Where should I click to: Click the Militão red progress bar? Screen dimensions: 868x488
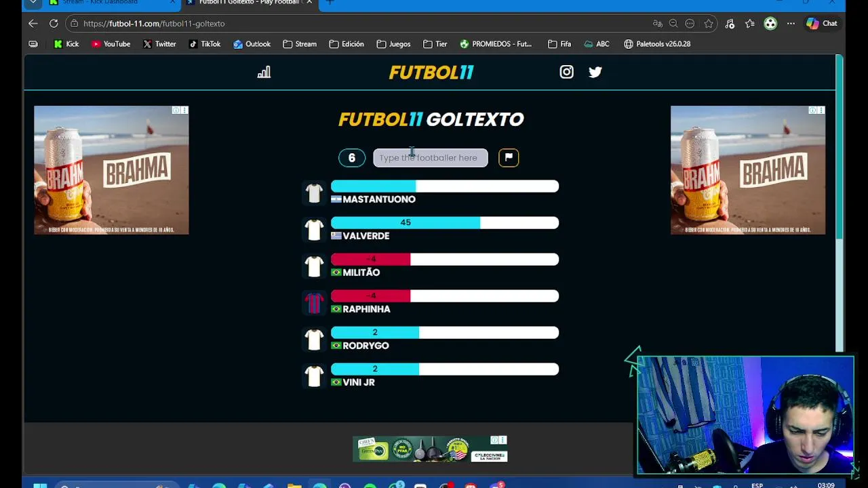445,260
